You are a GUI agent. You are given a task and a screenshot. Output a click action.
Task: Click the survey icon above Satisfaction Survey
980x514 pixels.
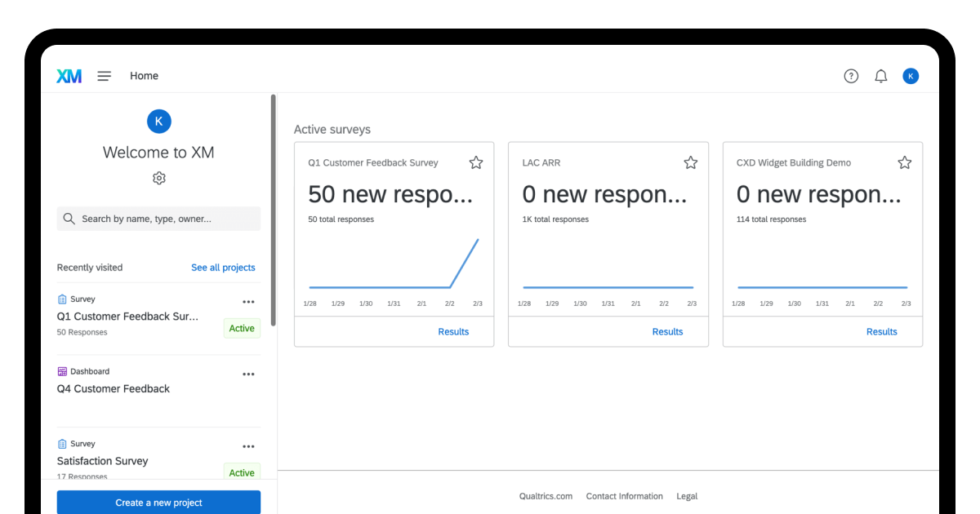[x=62, y=444]
